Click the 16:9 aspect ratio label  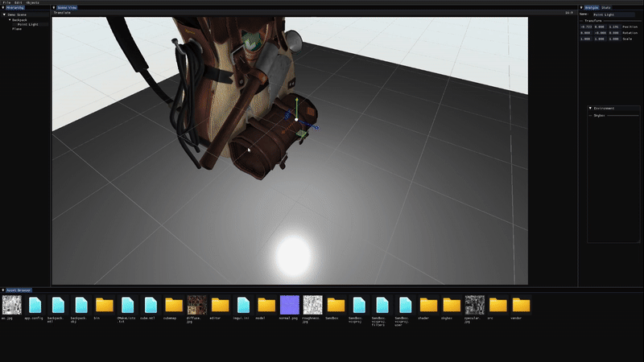[568, 13]
